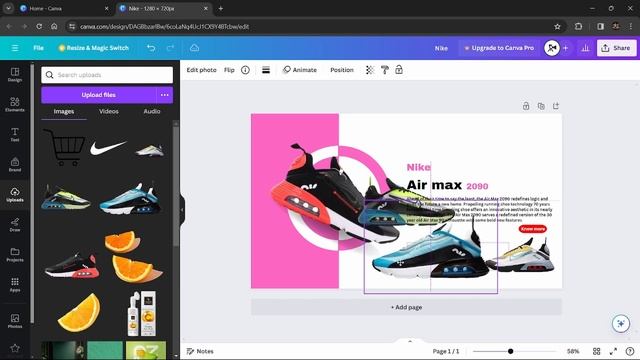Viewport: 640px width, 360px height.
Task: Open grid view of pages
Action: [x=596, y=351]
